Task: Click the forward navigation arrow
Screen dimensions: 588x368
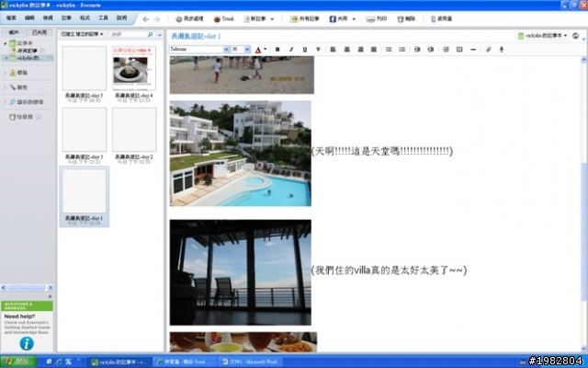Action: [157, 19]
